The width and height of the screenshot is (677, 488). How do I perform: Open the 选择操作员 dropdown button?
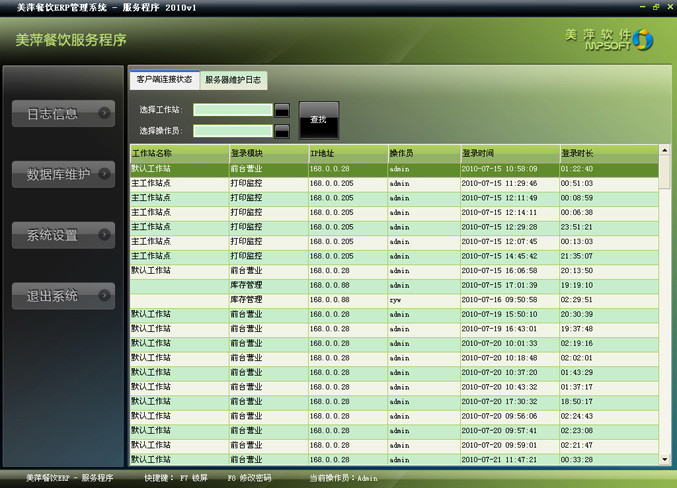click(282, 131)
